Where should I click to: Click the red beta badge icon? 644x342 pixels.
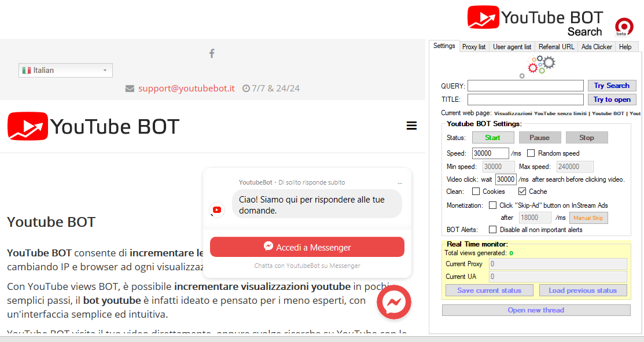[623, 27]
